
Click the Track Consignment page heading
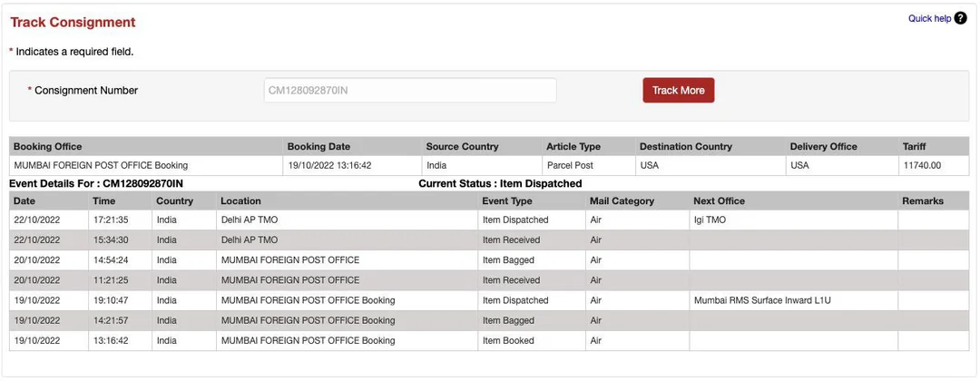[x=73, y=23]
